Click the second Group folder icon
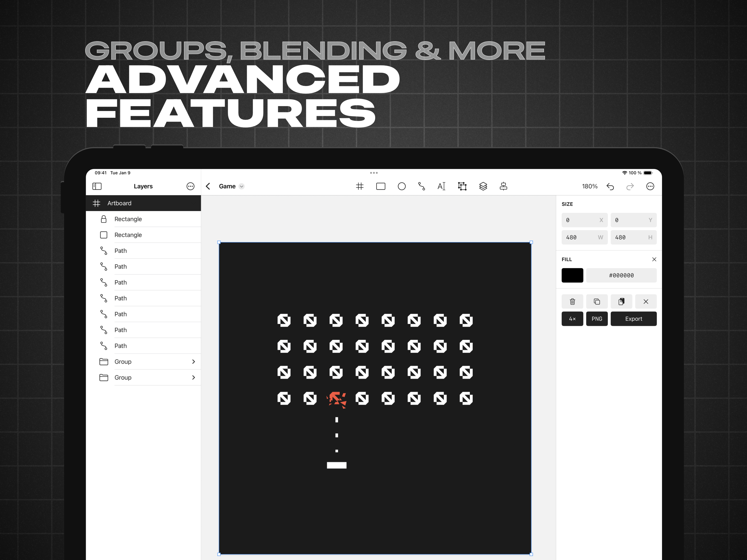Viewport: 747px width, 560px height. click(x=104, y=377)
